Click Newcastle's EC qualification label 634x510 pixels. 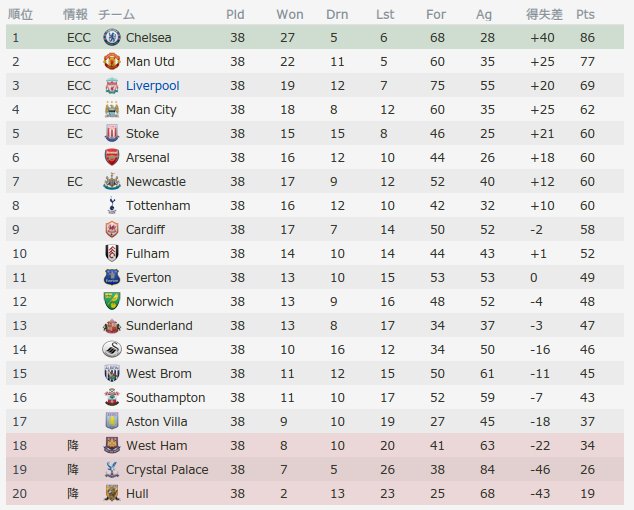coord(75,182)
